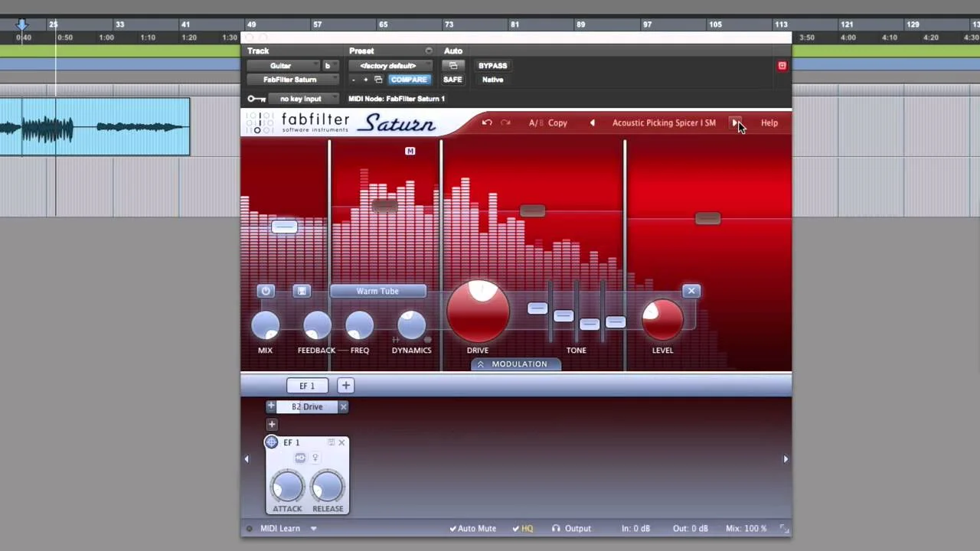The image size is (980, 551).
Task: Open Saturn's Help
Action: point(769,122)
